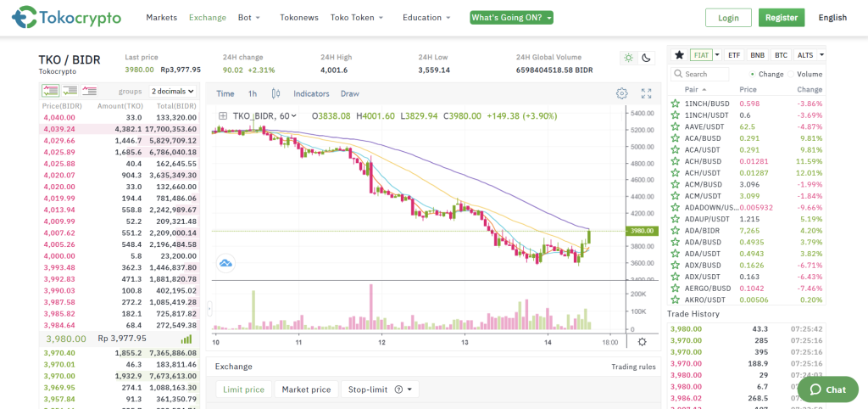
Task: Select the BNB market tab
Action: [757, 55]
